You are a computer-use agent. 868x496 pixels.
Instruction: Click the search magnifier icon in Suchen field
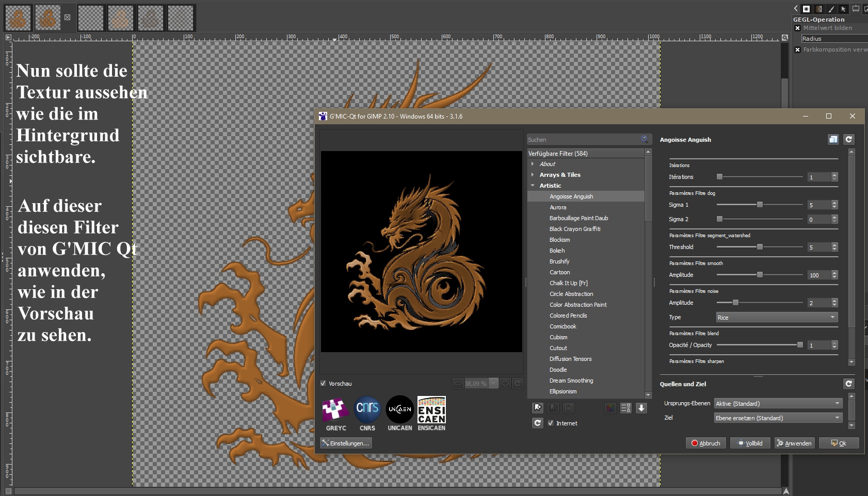click(x=645, y=139)
